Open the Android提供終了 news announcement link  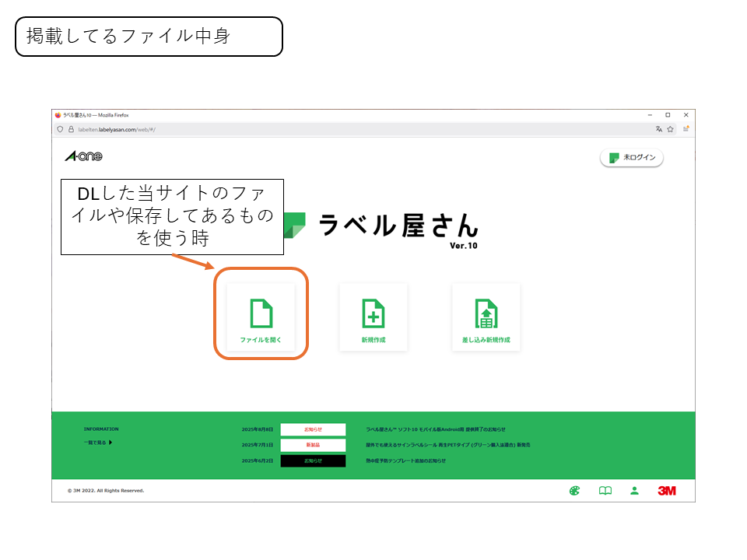tap(435, 429)
